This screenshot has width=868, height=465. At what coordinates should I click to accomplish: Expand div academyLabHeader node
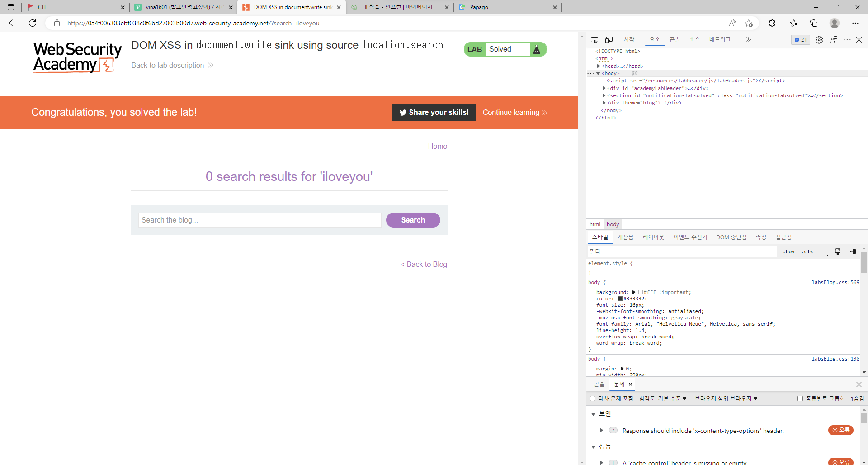point(604,88)
